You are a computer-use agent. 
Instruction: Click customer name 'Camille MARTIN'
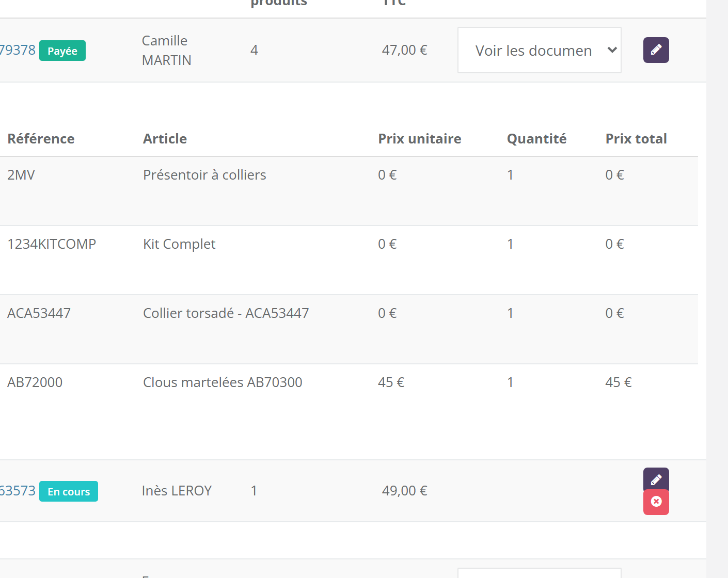166,51
